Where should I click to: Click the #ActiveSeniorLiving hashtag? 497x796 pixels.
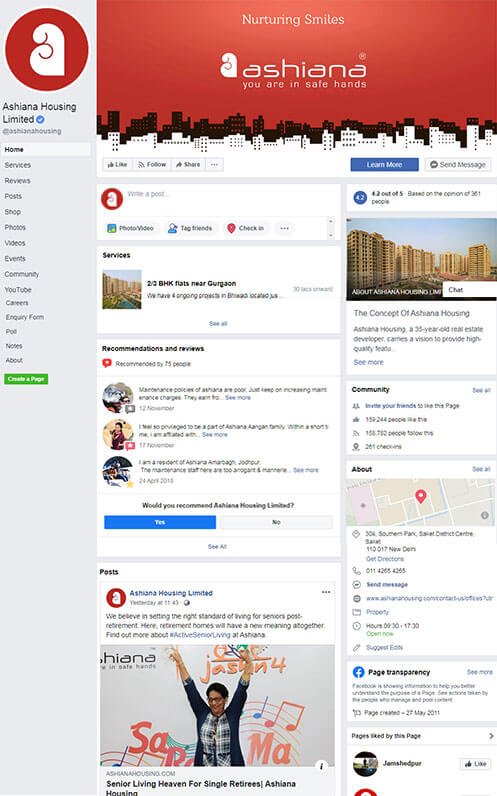click(200, 635)
